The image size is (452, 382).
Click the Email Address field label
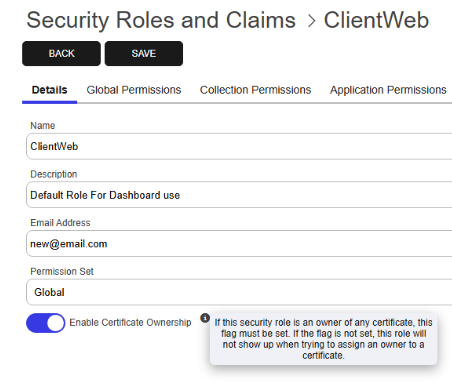[60, 223]
